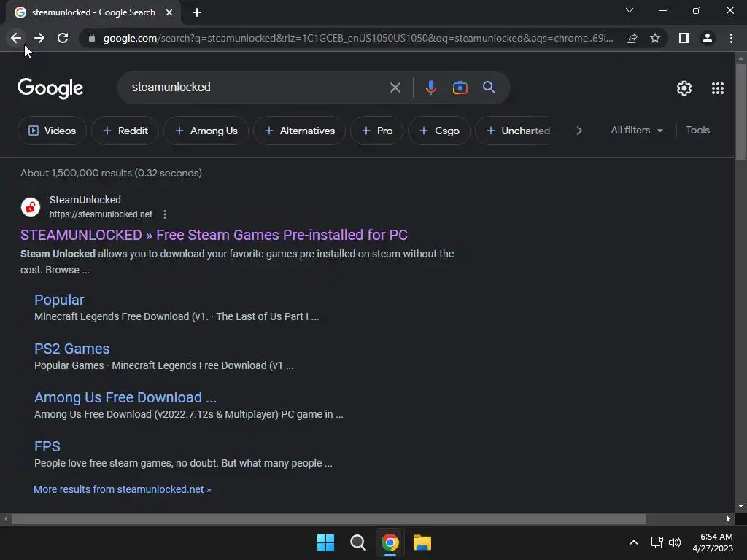Open the Google apps grid

[x=718, y=88]
